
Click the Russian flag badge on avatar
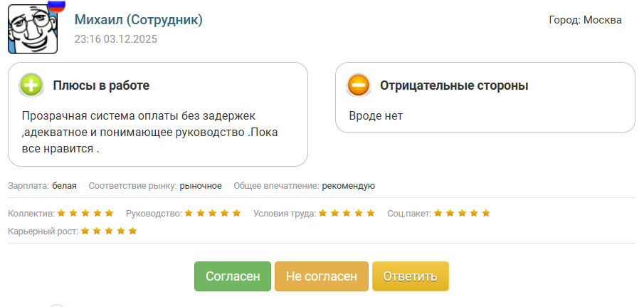(x=56, y=6)
